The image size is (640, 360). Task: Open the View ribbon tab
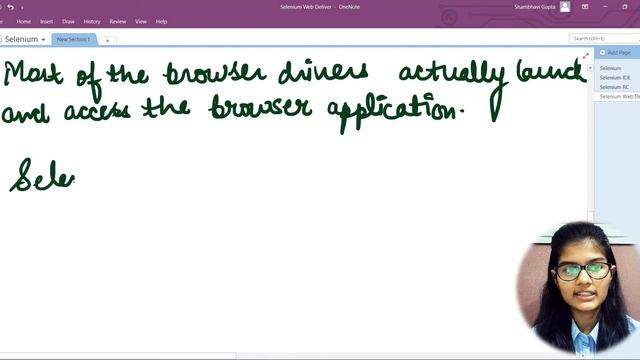(141, 22)
